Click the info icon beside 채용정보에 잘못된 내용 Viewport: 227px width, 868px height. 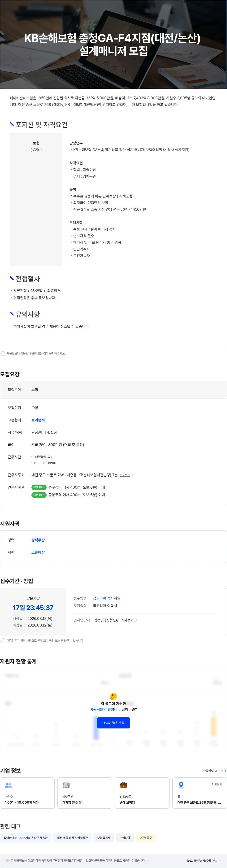click(3, 353)
